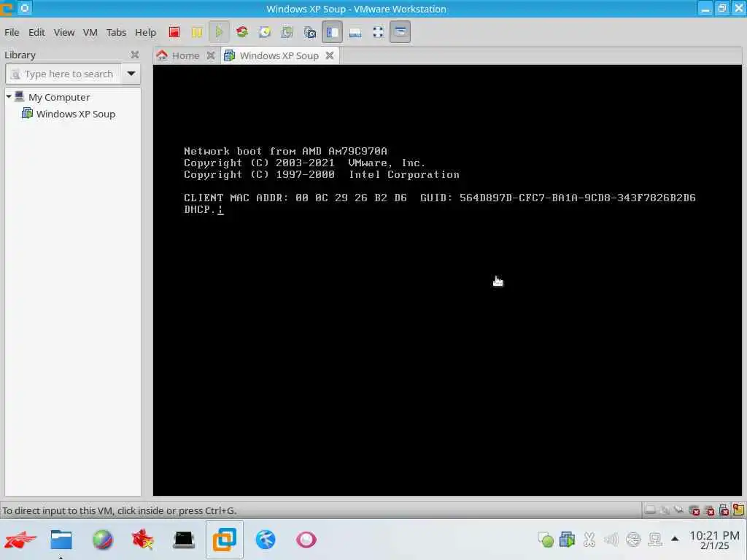This screenshot has width=747, height=560.
Task: Click the CD/DVD drive status icon
Action: click(x=665, y=510)
